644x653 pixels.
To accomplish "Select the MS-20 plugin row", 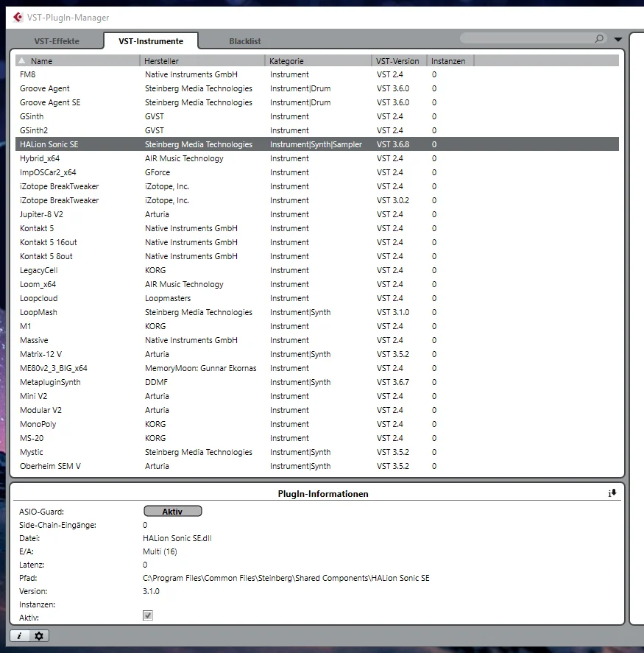I will point(317,438).
